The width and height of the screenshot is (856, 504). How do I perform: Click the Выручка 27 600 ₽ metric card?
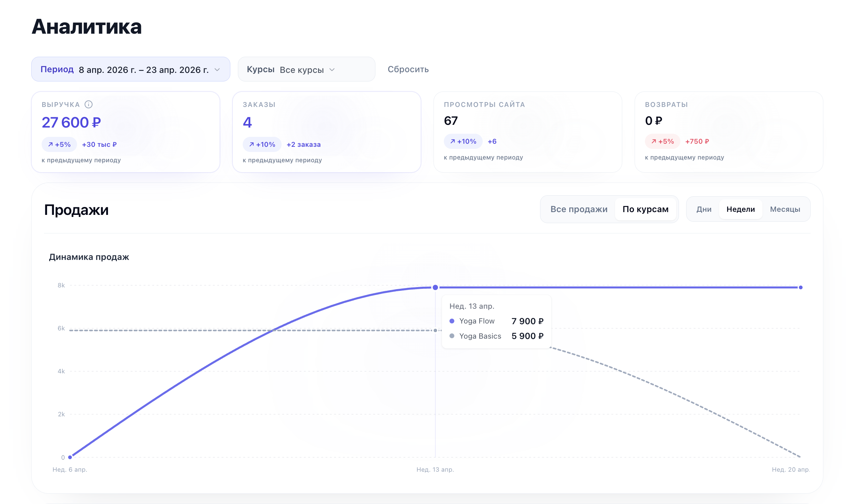pyautogui.click(x=125, y=132)
